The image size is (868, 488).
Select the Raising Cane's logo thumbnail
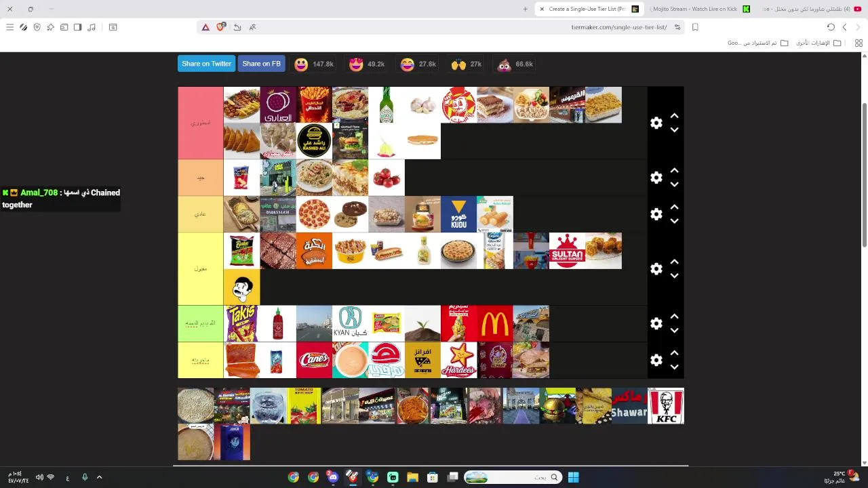pyautogui.click(x=314, y=360)
